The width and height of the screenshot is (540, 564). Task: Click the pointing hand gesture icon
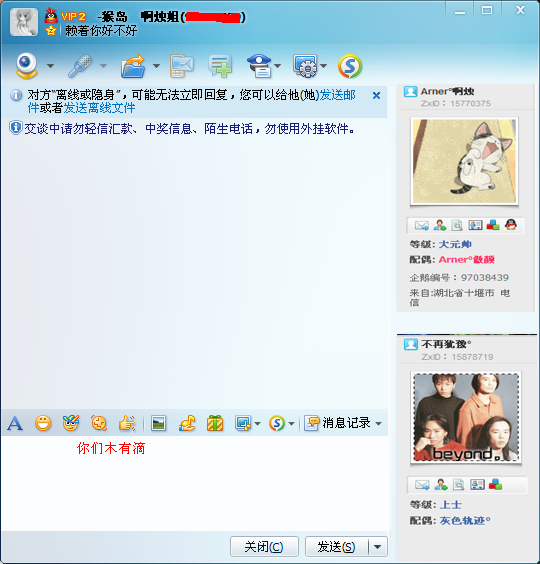tap(127, 423)
